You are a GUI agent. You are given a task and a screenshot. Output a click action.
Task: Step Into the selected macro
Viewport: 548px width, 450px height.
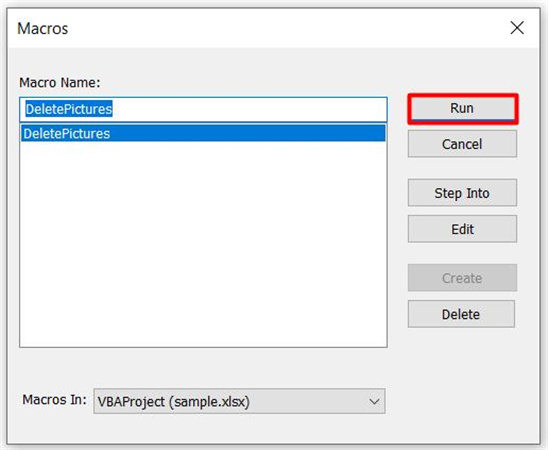[x=462, y=193]
